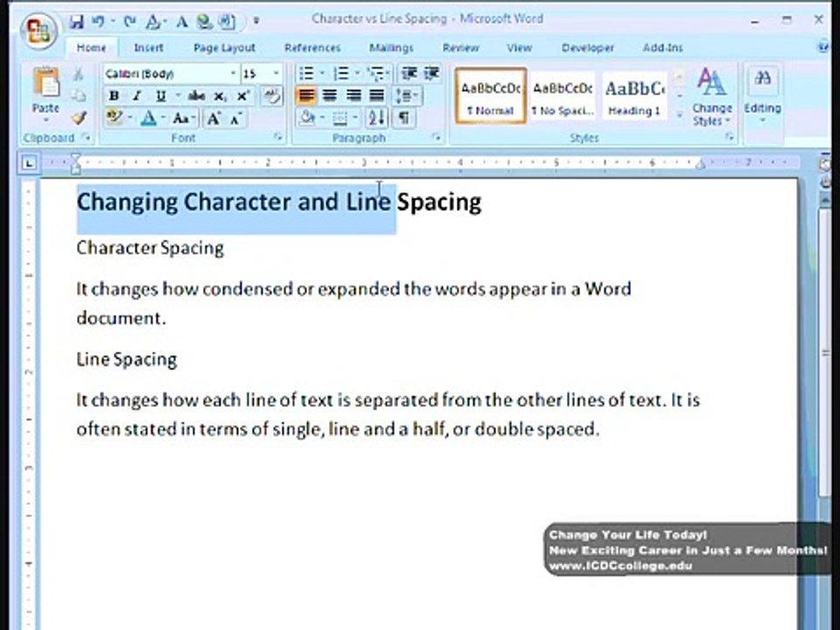Click the tab selector L icon by ruler
This screenshot has height=630, width=840.
tap(28, 163)
